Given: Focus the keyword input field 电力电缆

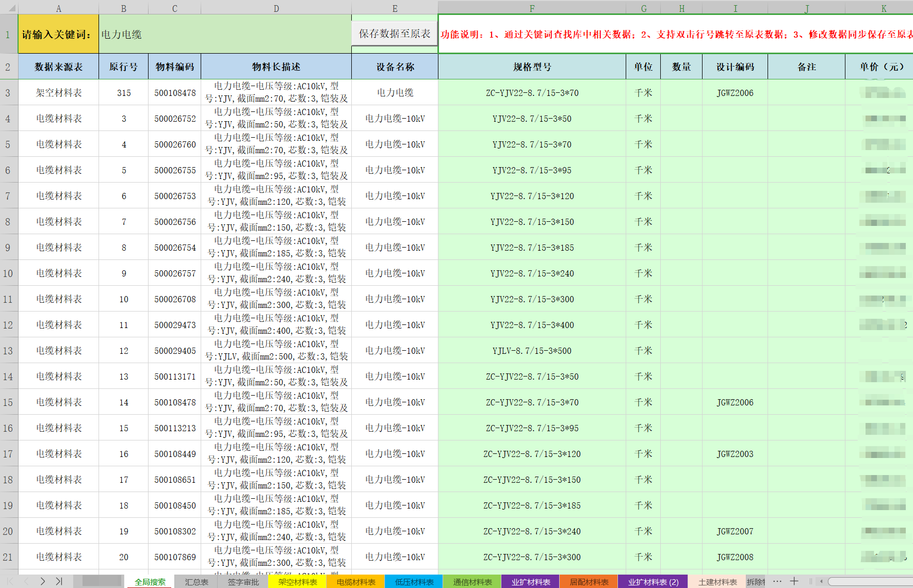Looking at the screenshot, I should point(225,34).
